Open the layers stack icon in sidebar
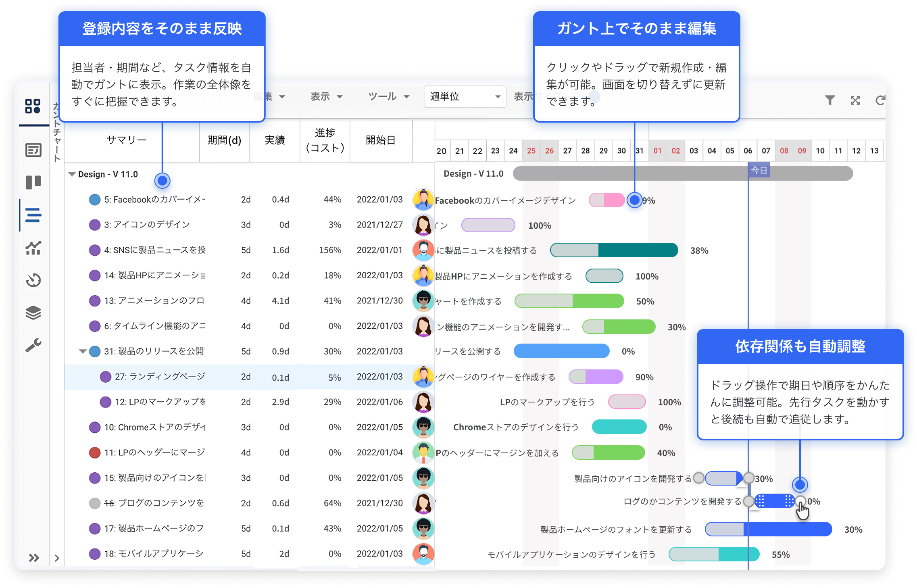917x588 pixels. [33, 313]
